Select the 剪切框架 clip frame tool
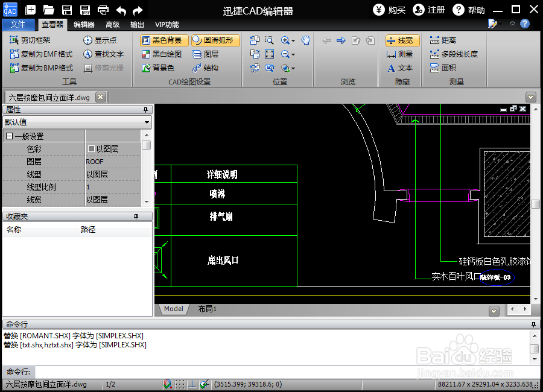The image size is (543, 392). [30, 40]
